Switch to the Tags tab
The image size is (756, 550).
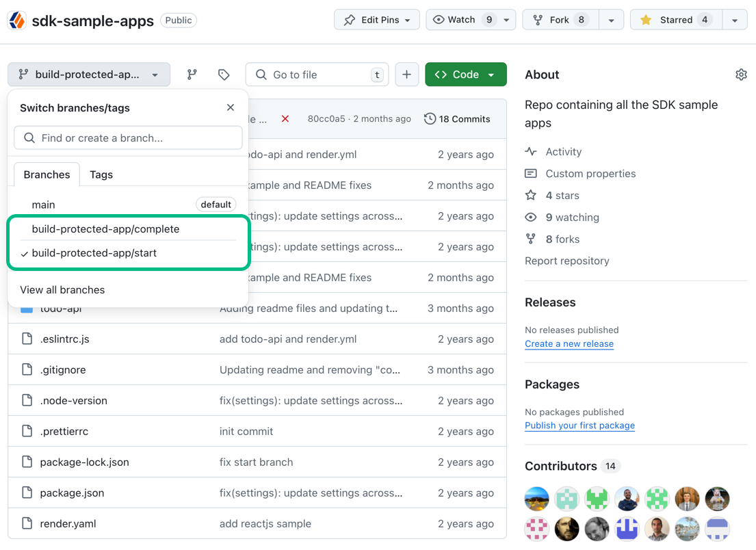[x=101, y=174]
